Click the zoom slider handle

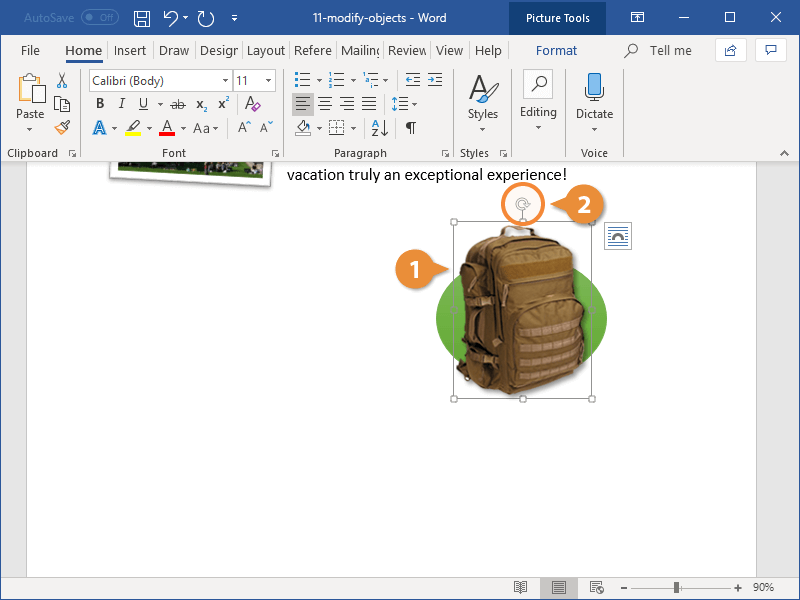tap(677, 587)
